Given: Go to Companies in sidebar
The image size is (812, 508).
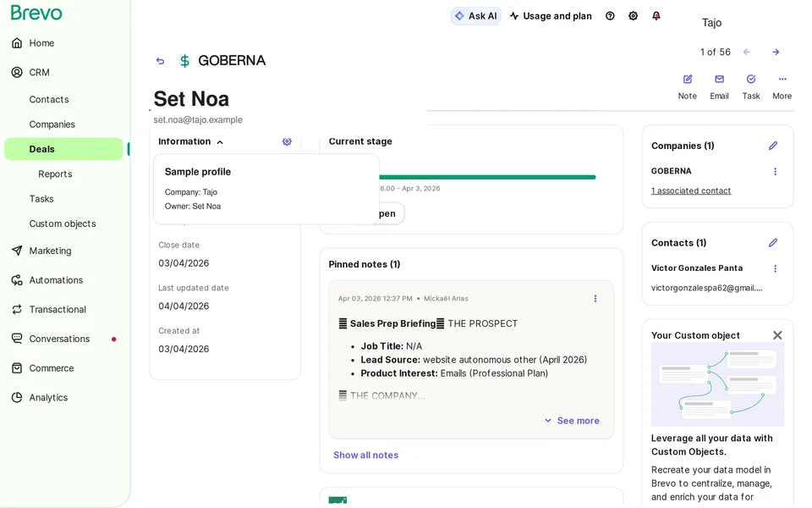Looking at the screenshot, I should coord(52,124).
